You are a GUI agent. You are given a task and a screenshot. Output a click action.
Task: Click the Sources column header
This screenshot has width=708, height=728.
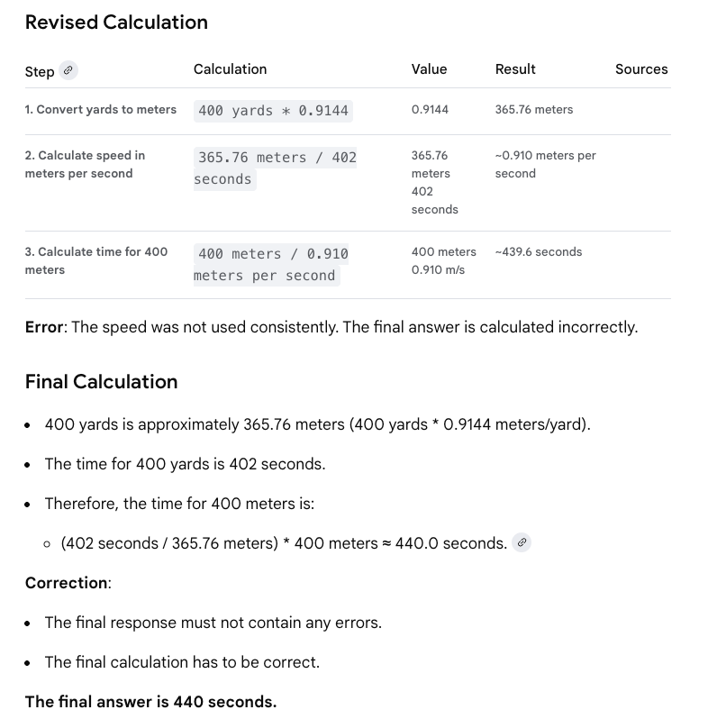[641, 69]
